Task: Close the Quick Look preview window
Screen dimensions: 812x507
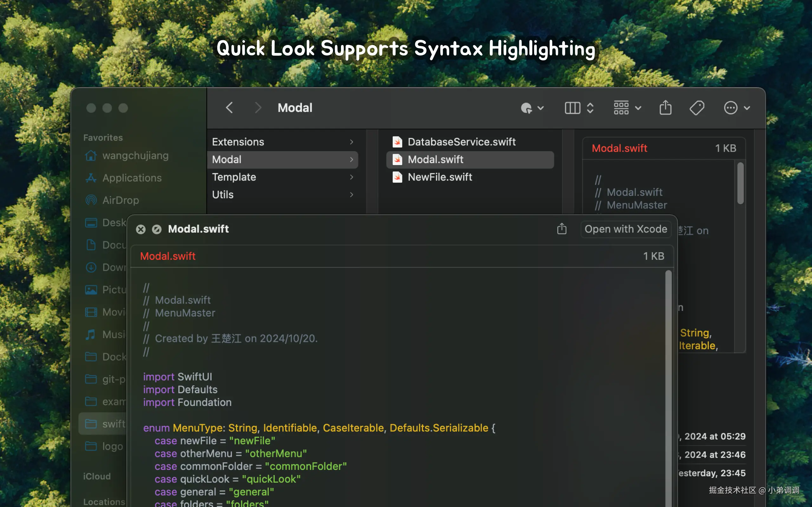Action: (x=141, y=229)
